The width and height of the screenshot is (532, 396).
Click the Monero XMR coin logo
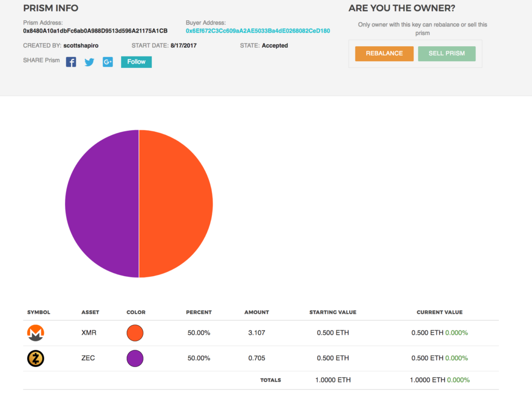coord(35,333)
